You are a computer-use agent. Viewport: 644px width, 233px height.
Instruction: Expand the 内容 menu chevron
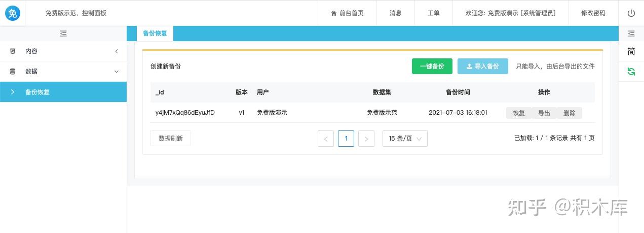tap(117, 51)
